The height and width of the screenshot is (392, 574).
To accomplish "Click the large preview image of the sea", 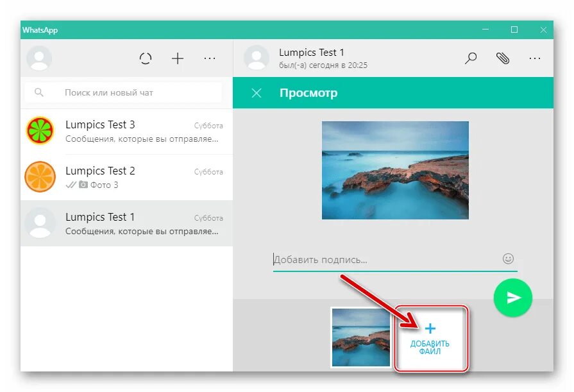I will (x=395, y=171).
